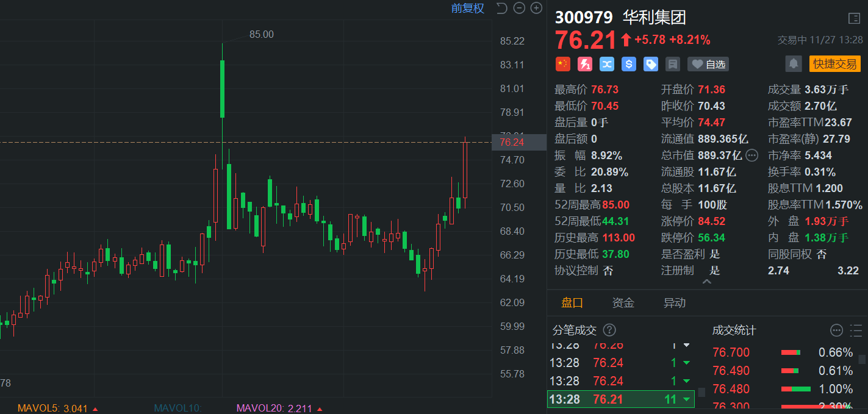
Task: Click the China flag market icon
Action: [562, 64]
